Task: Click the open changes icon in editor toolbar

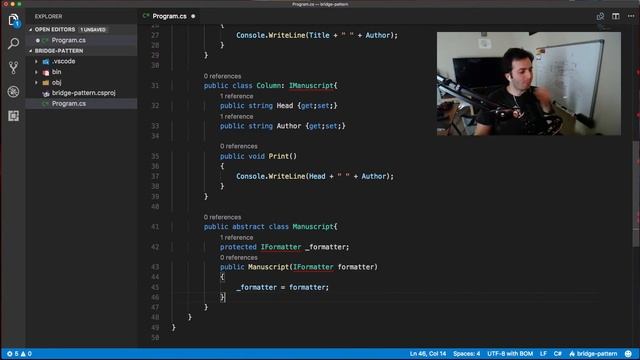Action: pyautogui.click(x=600, y=16)
